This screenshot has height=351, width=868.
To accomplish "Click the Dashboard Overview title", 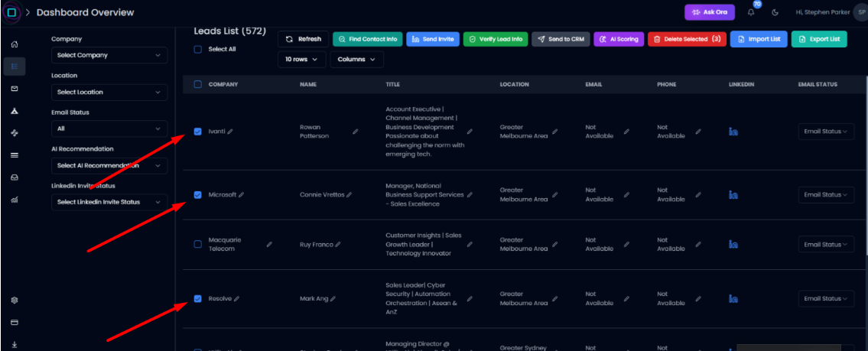I will [x=85, y=12].
